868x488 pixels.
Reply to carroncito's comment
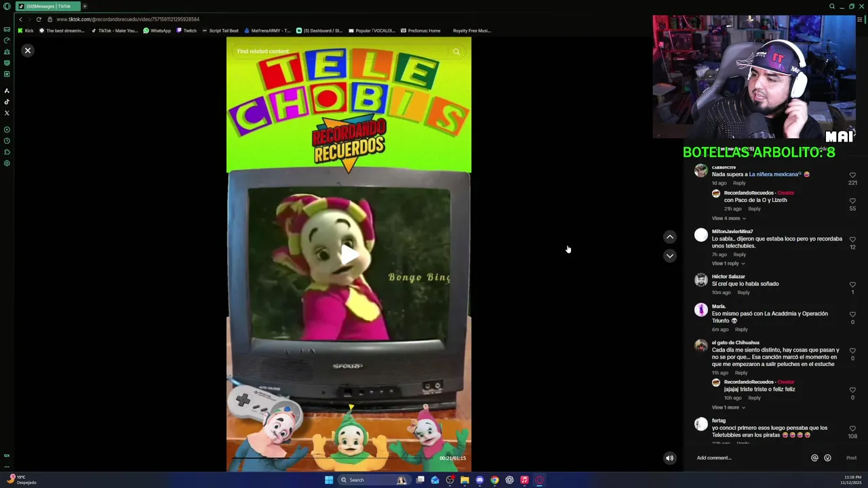click(x=739, y=183)
